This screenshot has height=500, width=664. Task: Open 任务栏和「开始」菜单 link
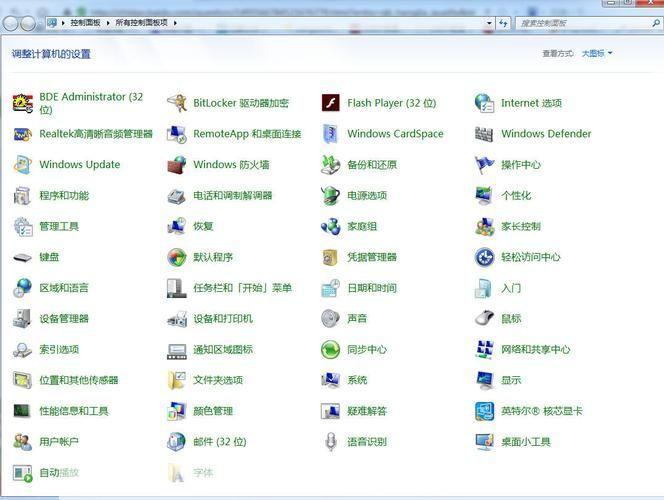(x=243, y=288)
